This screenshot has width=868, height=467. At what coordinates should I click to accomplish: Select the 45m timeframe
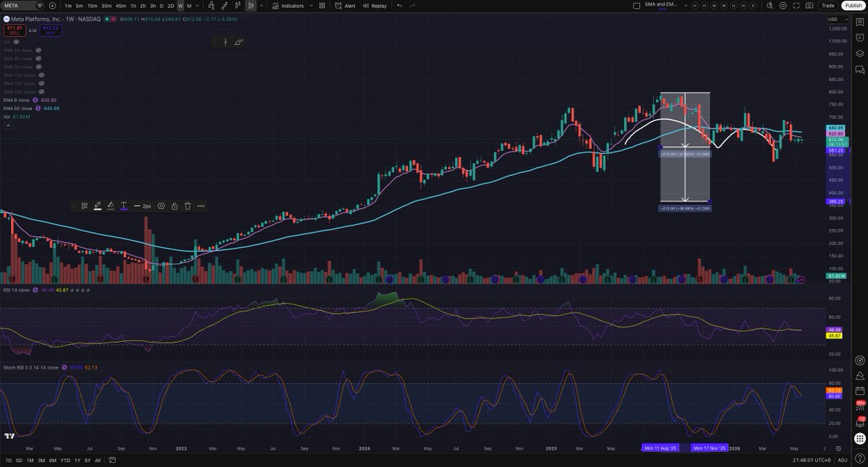(121, 5)
